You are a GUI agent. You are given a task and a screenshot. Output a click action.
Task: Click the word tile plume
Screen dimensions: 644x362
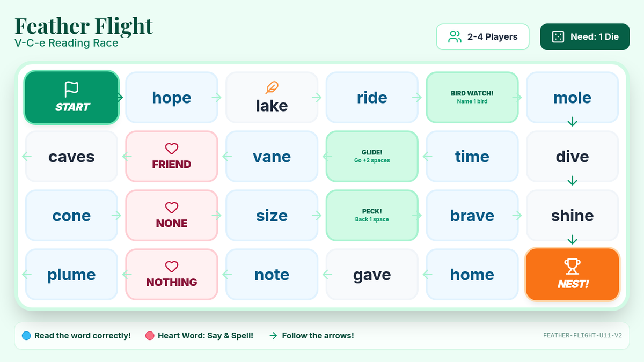click(71, 275)
